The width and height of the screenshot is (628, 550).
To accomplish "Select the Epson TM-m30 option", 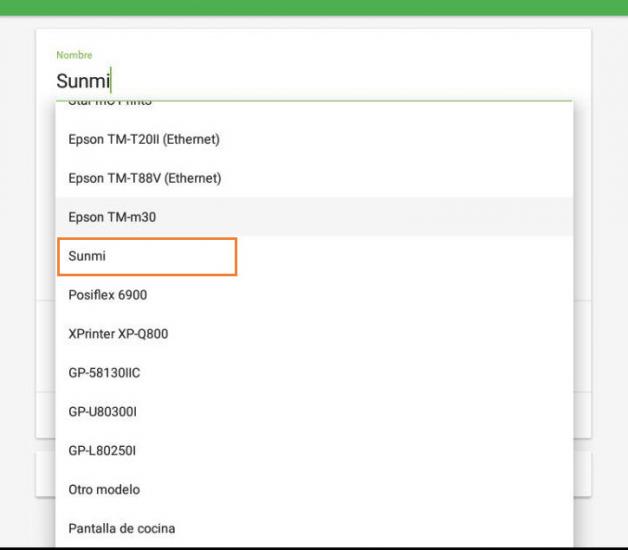I will tap(314, 217).
